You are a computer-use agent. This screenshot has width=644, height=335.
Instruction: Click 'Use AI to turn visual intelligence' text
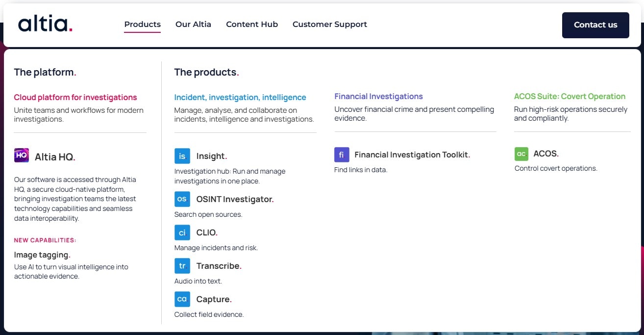tap(71, 271)
